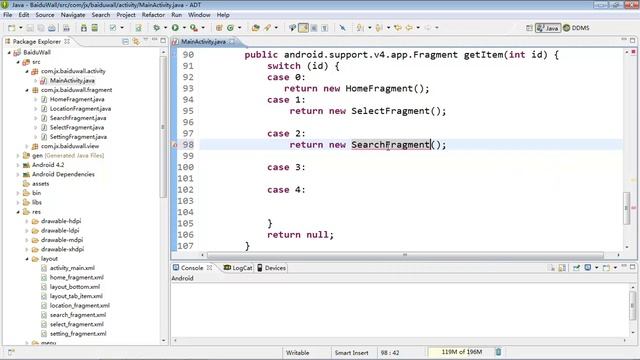Viewport: 640px width, 360px height.
Task: Click the Next Annotation icon
Action: click(x=360, y=28)
